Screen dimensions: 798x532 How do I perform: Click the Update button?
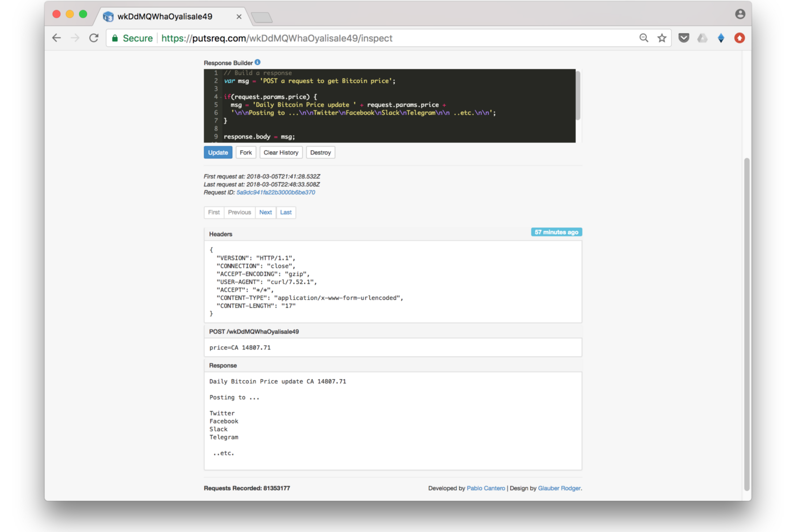218,153
